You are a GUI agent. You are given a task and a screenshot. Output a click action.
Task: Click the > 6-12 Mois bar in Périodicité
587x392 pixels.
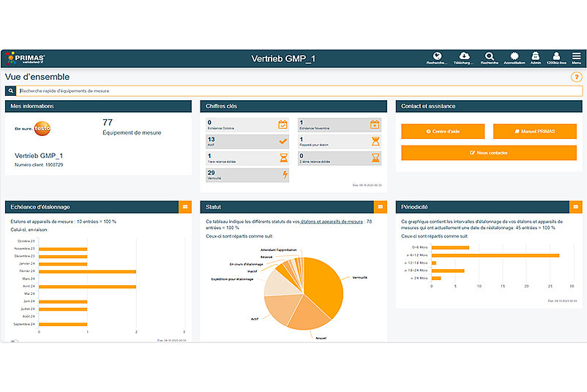pos(496,255)
